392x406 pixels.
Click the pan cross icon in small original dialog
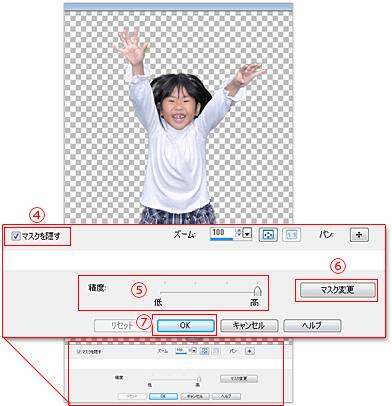(x=250, y=351)
